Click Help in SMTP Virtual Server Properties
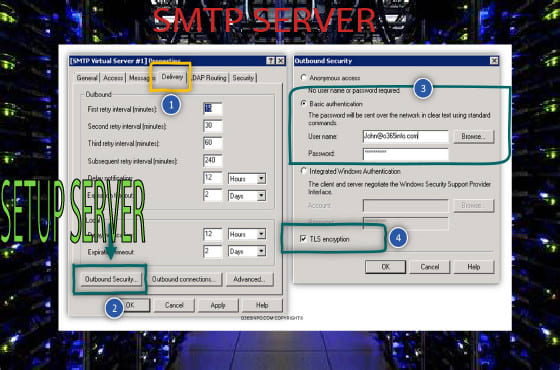 (262, 305)
